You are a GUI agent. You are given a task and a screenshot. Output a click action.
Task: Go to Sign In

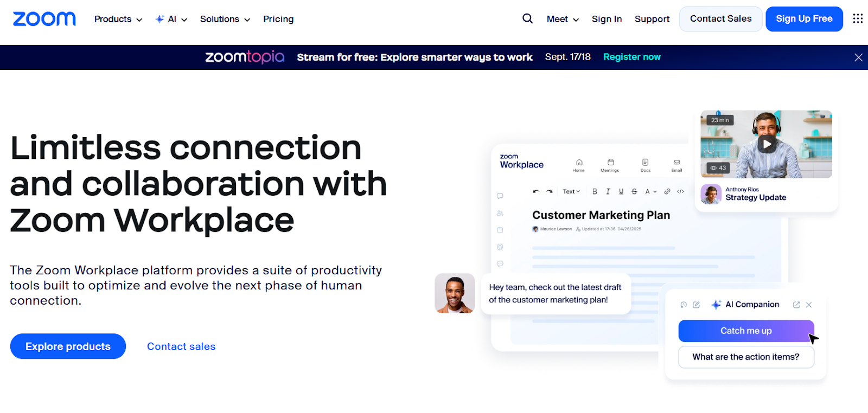[x=607, y=19]
